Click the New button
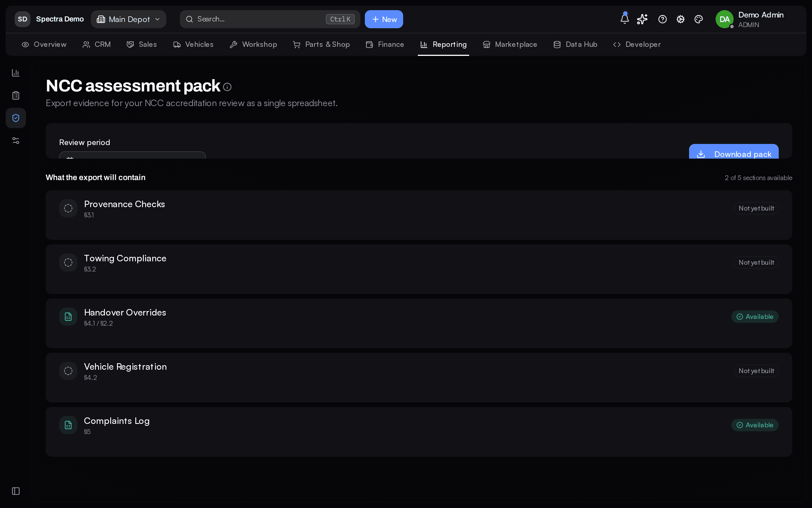Screen dimensions: 812x508 (384, 19)
